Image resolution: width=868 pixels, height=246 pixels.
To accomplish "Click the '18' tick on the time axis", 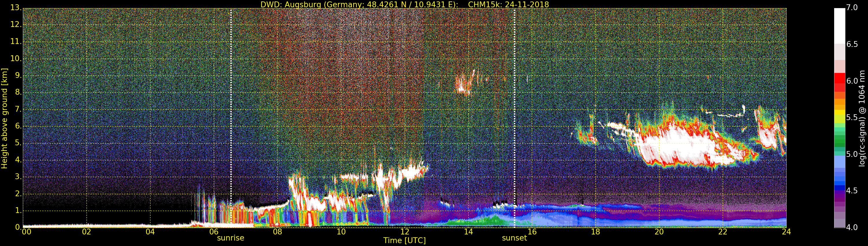I will [x=596, y=232].
